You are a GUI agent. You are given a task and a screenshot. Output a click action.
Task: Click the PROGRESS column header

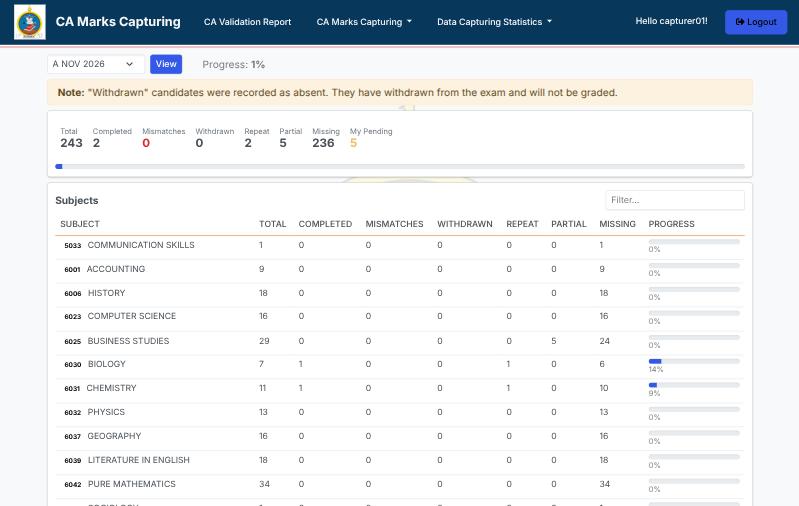point(671,224)
